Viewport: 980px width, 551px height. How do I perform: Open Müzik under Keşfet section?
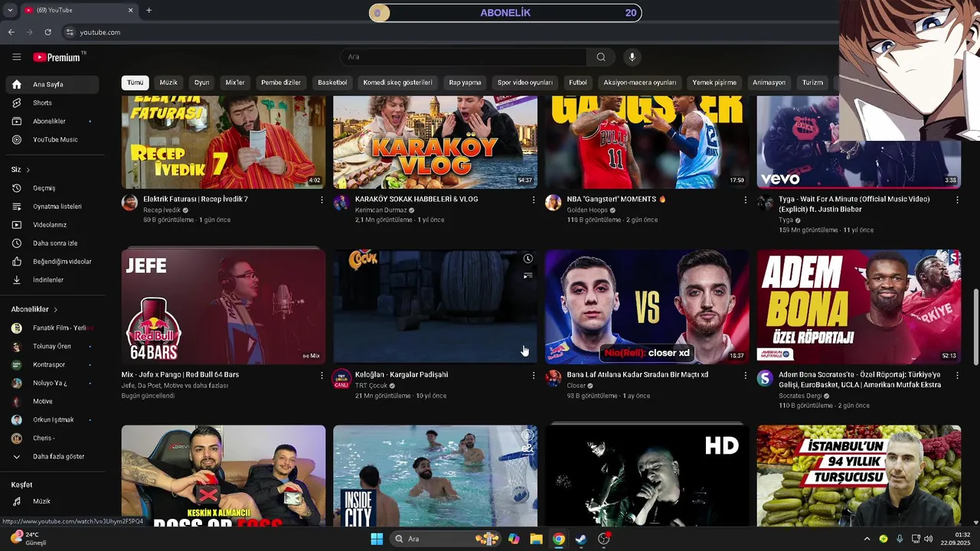tap(53, 501)
